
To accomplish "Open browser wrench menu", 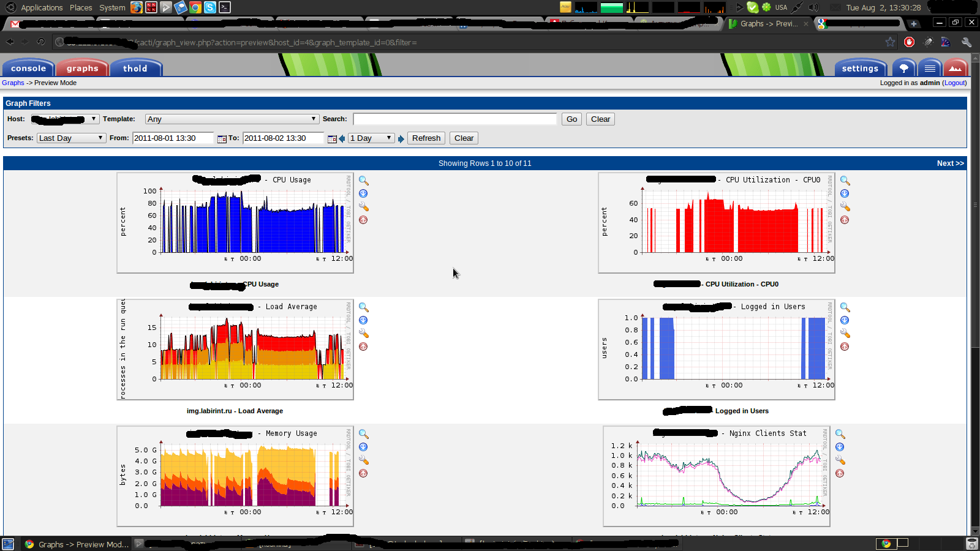I will [967, 42].
